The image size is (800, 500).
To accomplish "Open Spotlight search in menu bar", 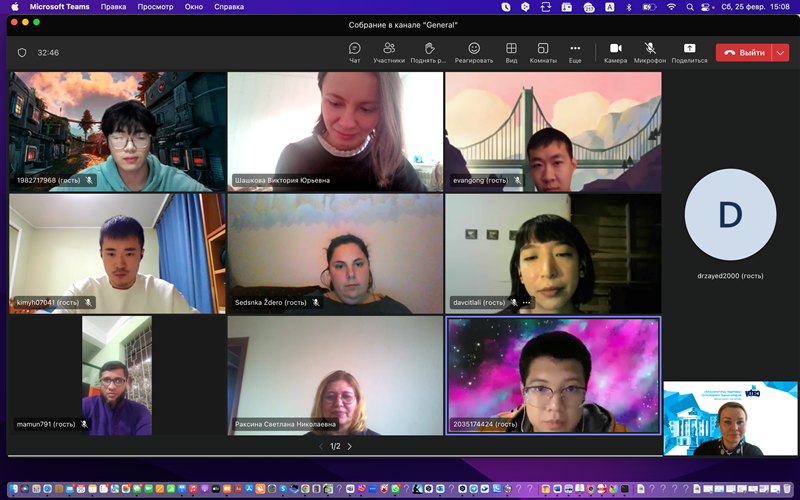I will click(690, 7).
